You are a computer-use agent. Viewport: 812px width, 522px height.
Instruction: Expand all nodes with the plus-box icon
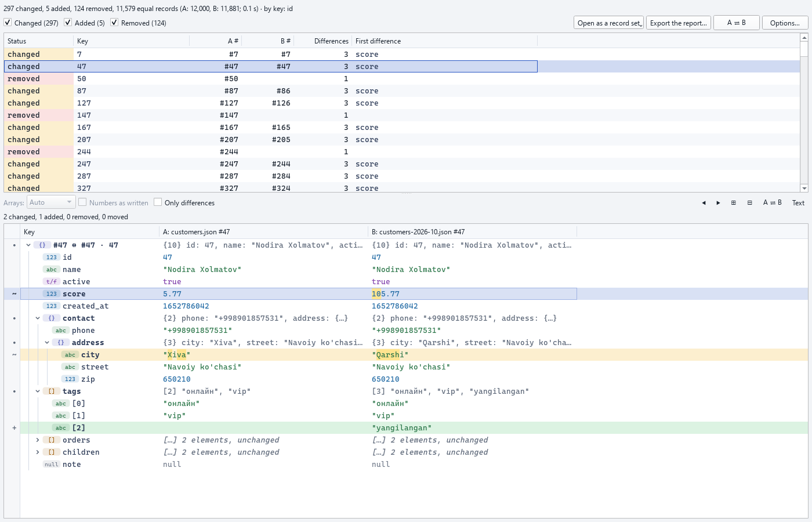point(734,203)
